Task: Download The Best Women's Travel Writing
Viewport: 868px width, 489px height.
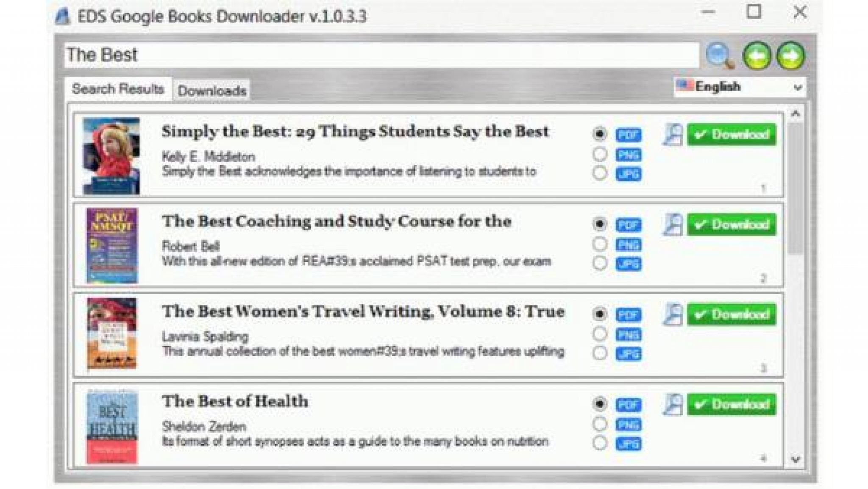Action: tap(732, 315)
